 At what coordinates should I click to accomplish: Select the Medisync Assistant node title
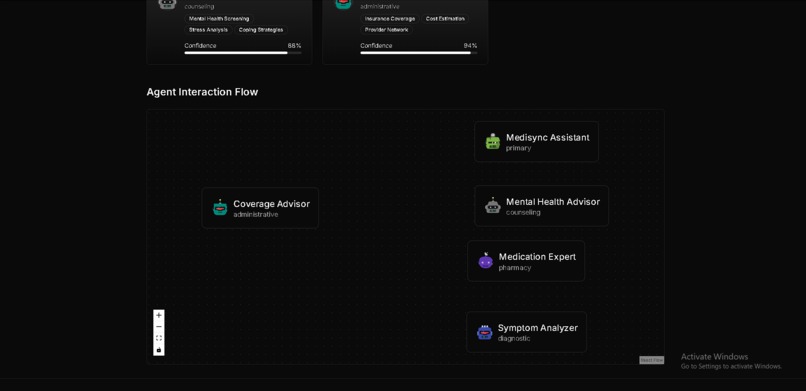[547, 138]
